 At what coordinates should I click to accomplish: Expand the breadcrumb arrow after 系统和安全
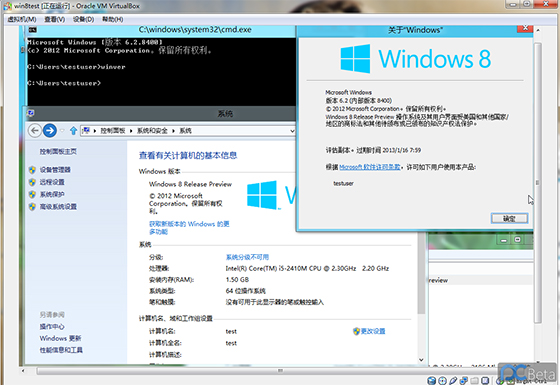tap(173, 131)
